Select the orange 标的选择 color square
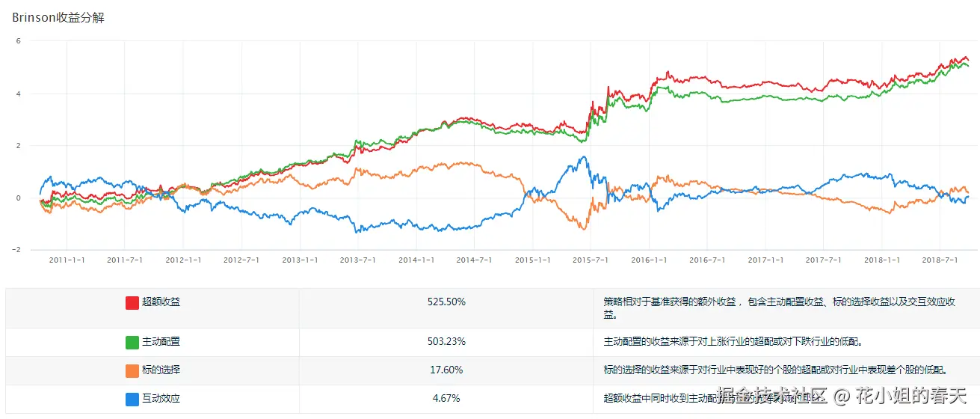 pyautogui.click(x=132, y=370)
